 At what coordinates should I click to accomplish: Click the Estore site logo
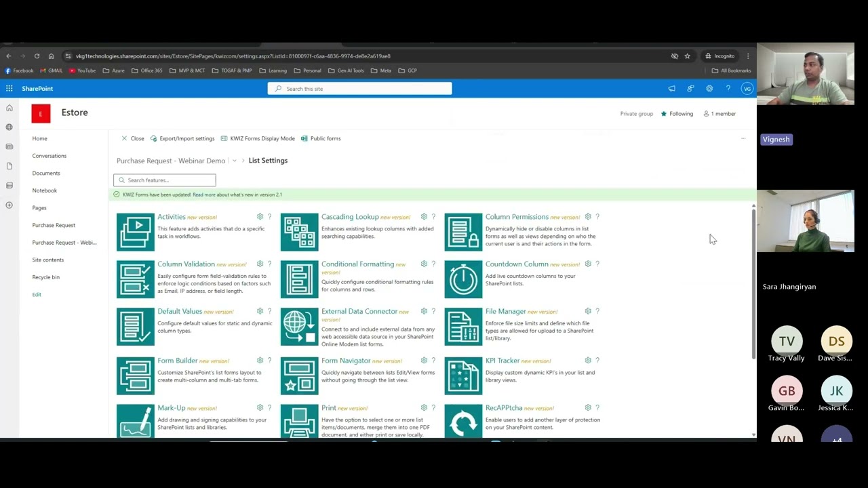tap(41, 114)
